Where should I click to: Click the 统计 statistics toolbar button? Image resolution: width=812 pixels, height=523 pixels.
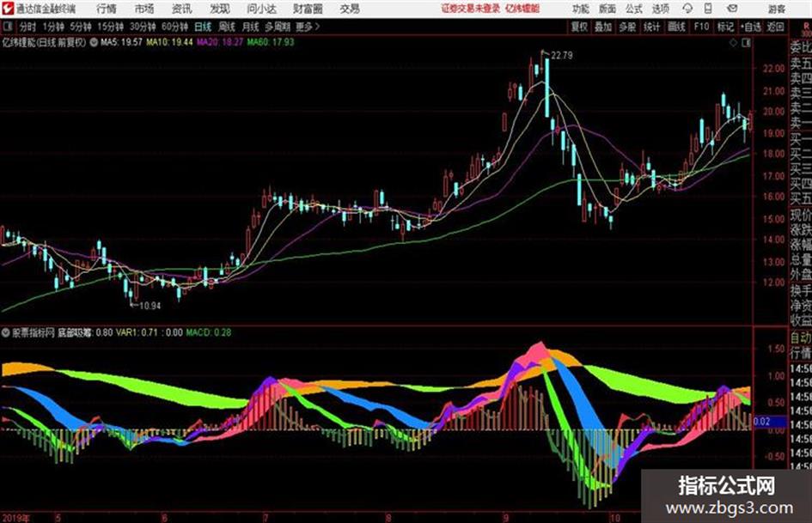pos(652,27)
